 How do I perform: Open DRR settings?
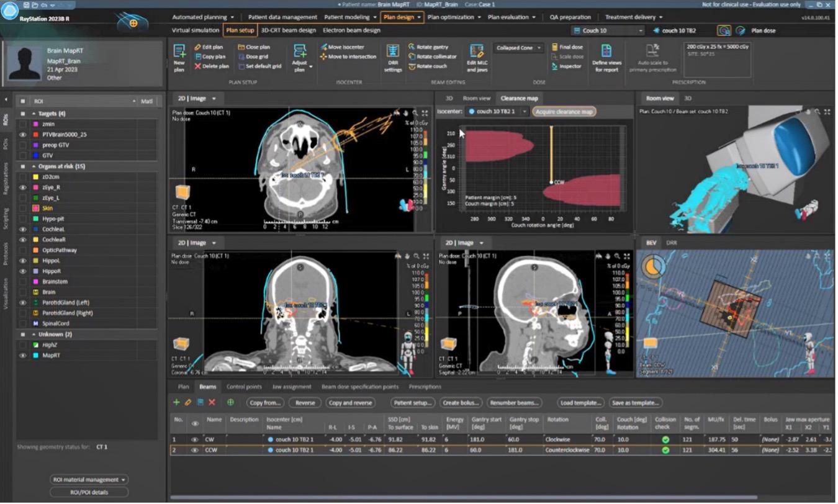(392, 57)
